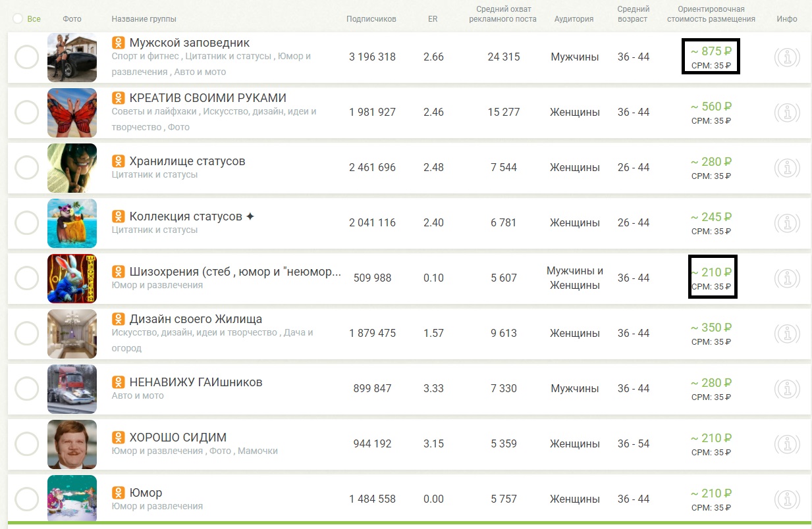Select Коллекция статусов row checkbox

[x=26, y=223]
